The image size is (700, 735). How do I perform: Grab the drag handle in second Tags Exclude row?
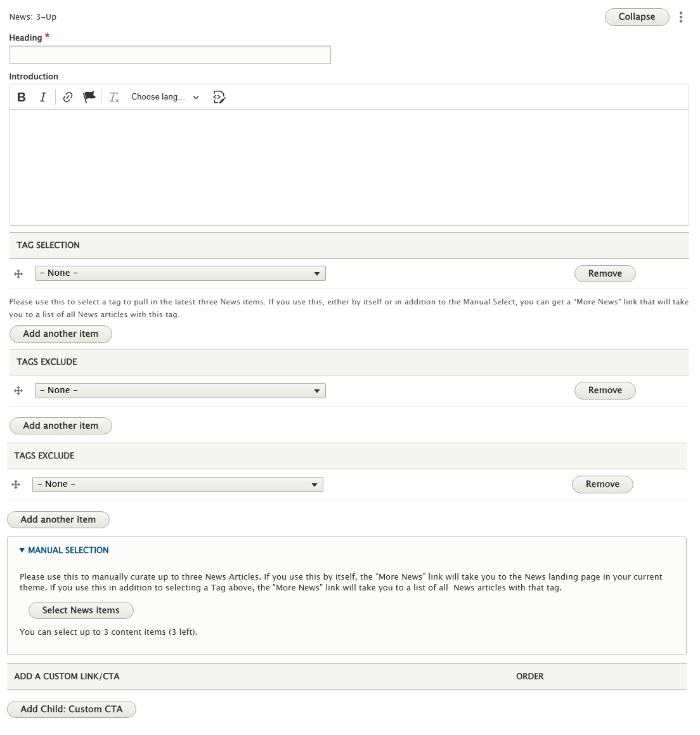(15, 484)
